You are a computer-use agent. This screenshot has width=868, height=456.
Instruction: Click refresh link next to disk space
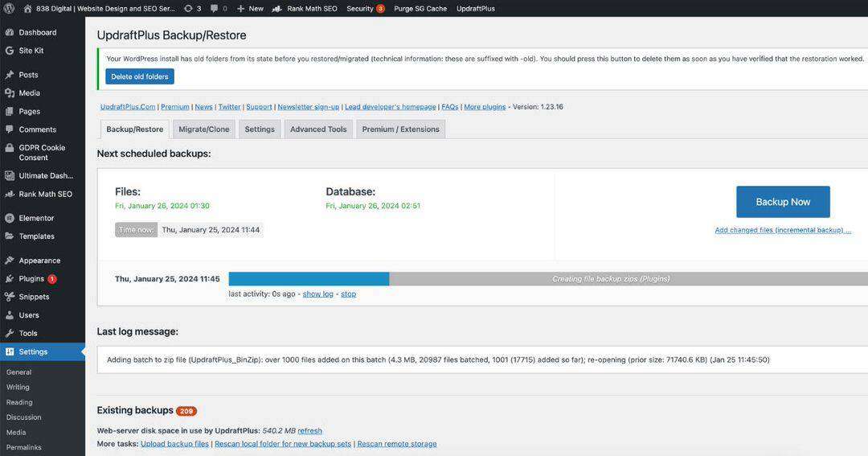[309, 430]
